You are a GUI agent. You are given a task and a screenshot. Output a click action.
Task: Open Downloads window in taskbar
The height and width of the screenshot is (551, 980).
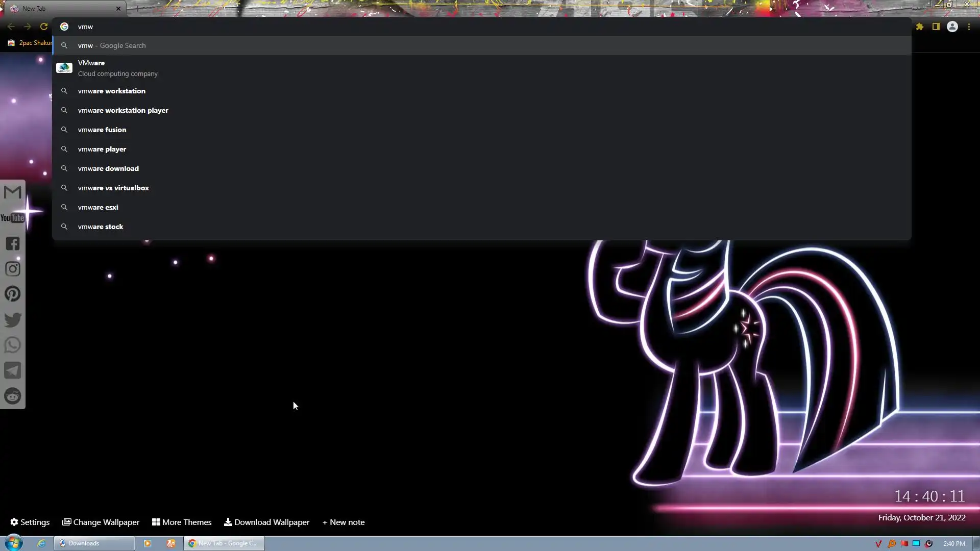pos(94,543)
